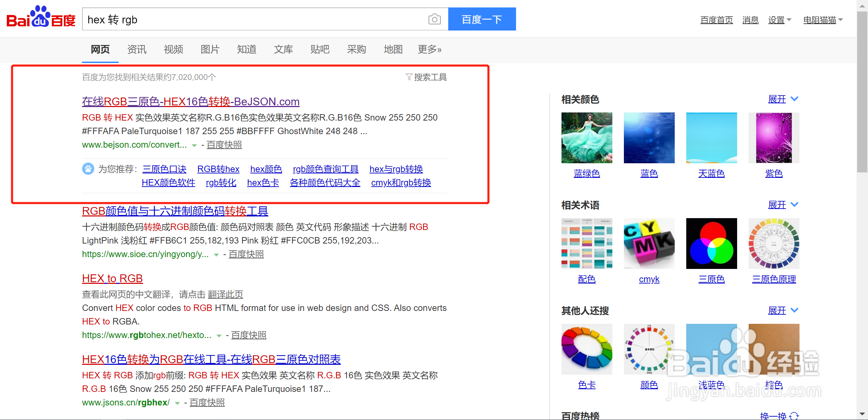The height and width of the screenshot is (420, 868).
Task: Switch to the 贴吧 tab
Action: pyautogui.click(x=320, y=49)
